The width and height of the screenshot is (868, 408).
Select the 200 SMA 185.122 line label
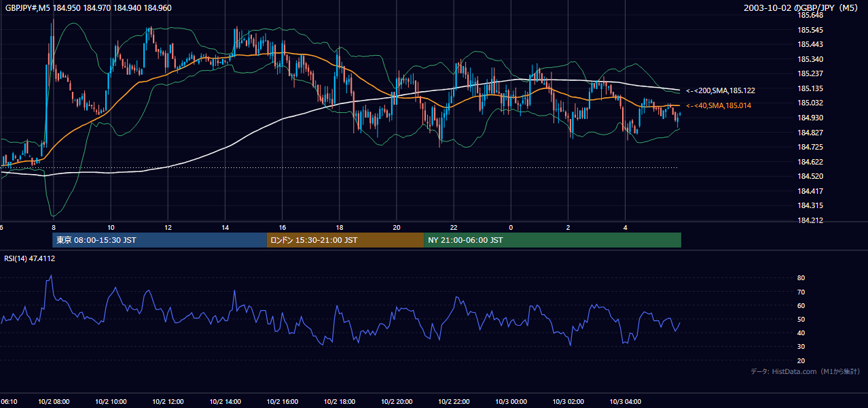point(721,90)
